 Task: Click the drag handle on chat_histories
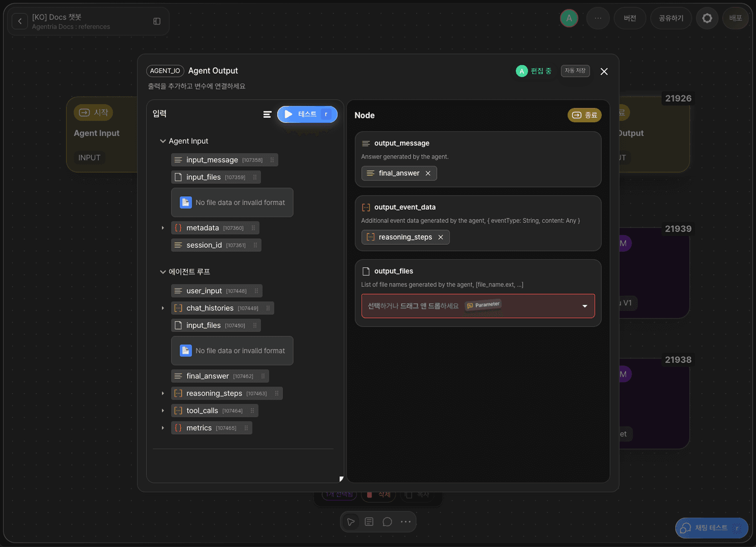(x=268, y=308)
